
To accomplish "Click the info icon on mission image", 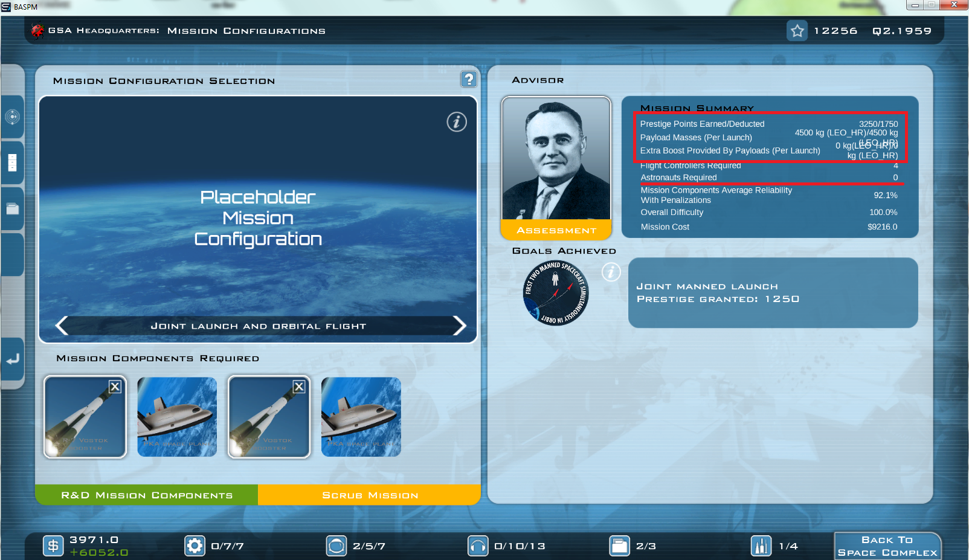I will coord(456,122).
